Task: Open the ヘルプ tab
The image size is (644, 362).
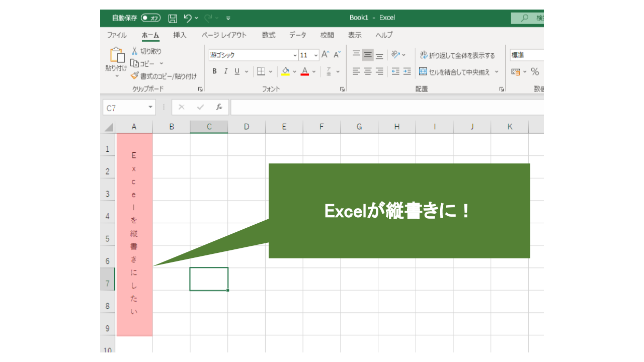Action: click(384, 35)
